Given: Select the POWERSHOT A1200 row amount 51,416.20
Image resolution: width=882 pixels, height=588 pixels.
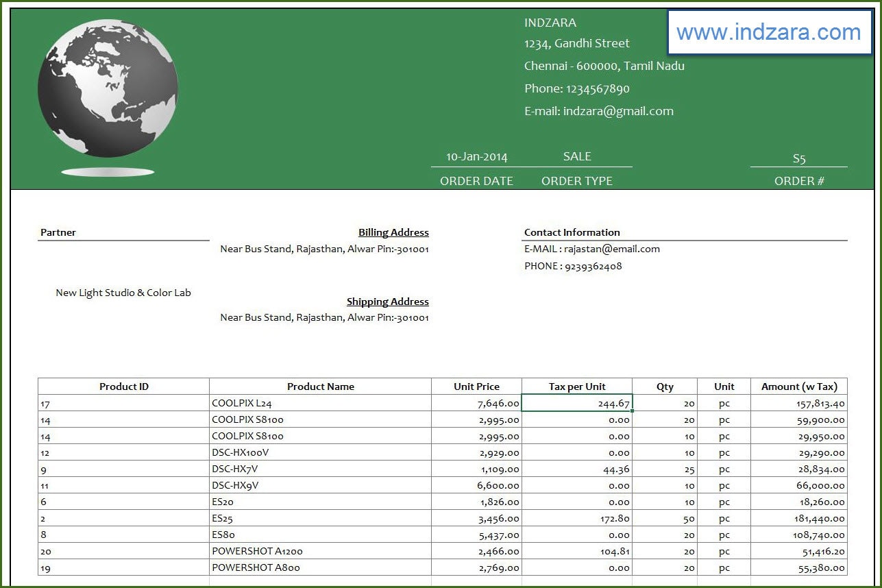Looking at the screenshot, I should [820, 551].
